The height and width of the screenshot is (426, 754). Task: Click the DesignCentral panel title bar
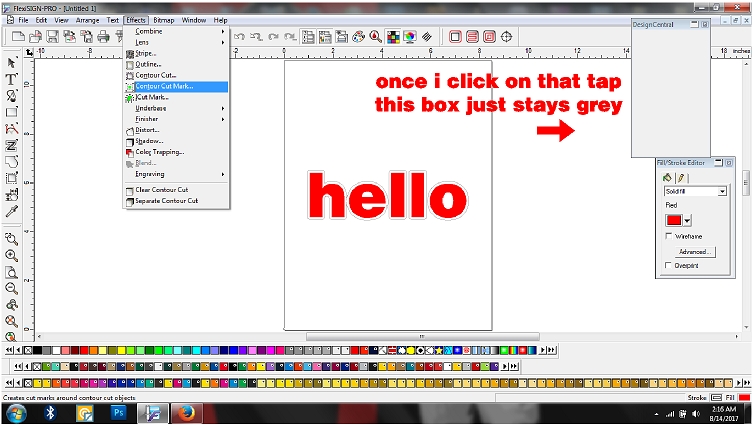pos(671,25)
